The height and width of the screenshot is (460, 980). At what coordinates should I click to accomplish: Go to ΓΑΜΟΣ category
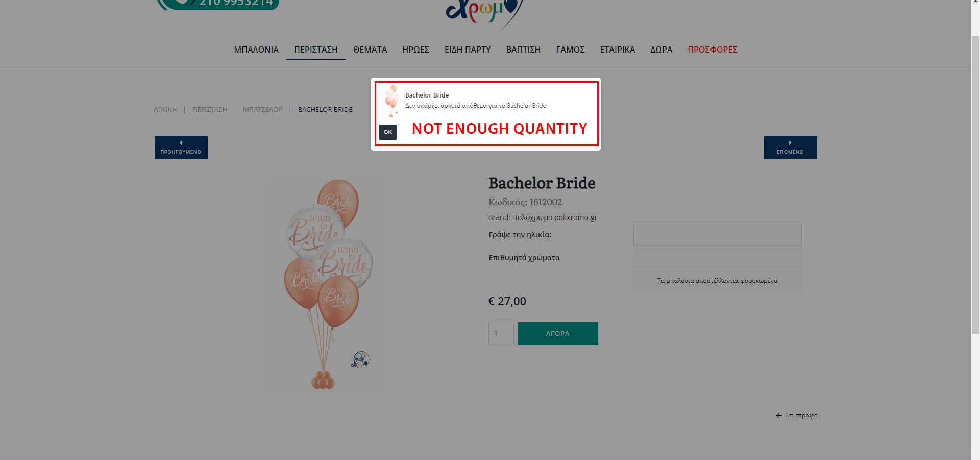click(x=570, y=50)
